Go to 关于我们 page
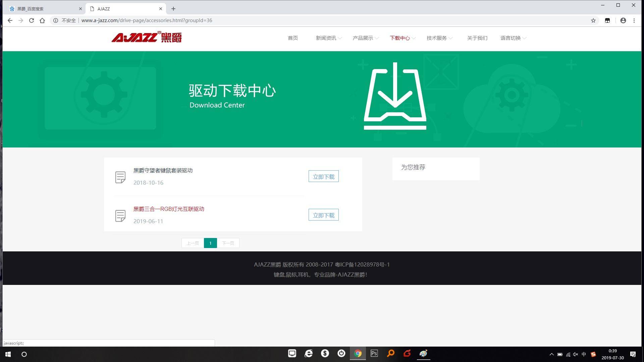644x362 pixels. (477, 38)
